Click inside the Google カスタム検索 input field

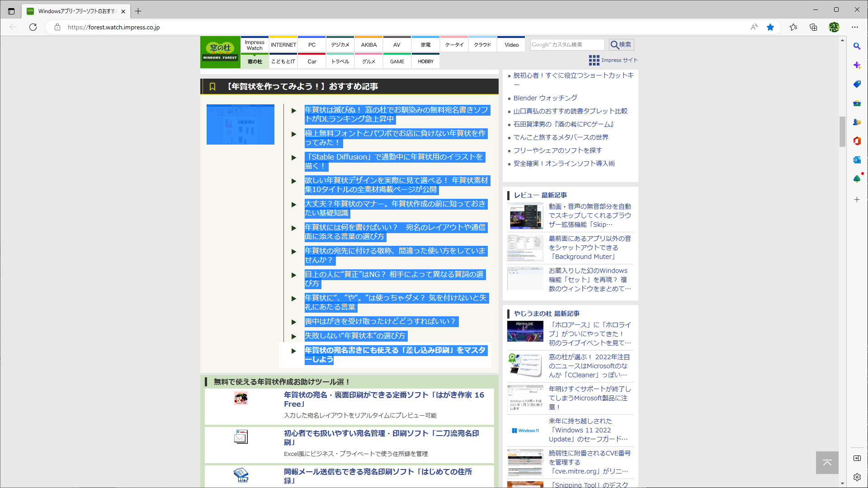pyautogui.click(x=567, y=44)
